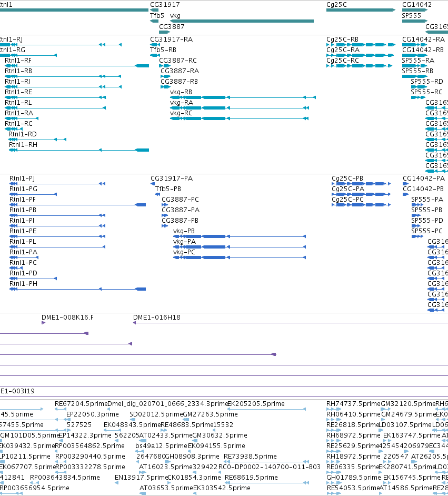Select transcript label vkg-RB

(181, 92)
